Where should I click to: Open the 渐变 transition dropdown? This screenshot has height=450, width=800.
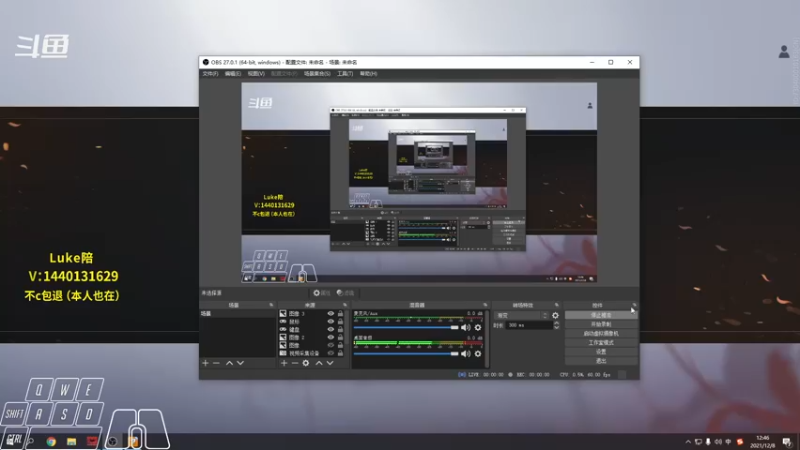520,315
